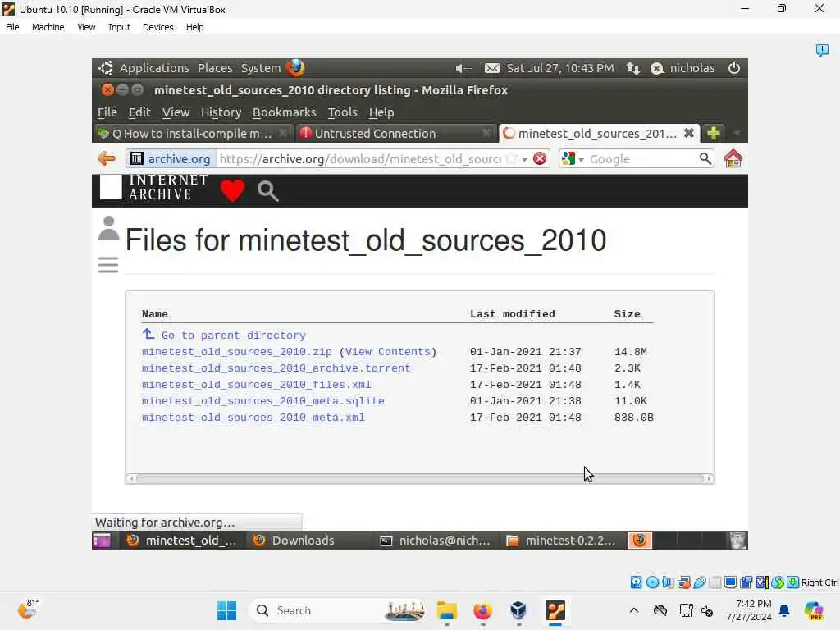The height and width of the screenshot is (630, 840).
Task: Open minetest_old_sources_2010_files.xml
Action: (x=256, y=385)
